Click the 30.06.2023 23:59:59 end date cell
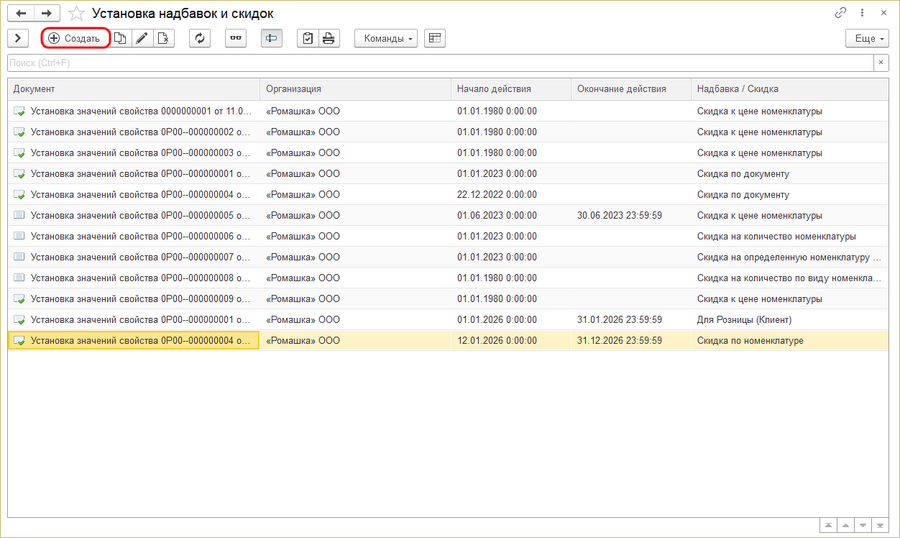The width and height of the screenshot is (900, 538). 631,215
